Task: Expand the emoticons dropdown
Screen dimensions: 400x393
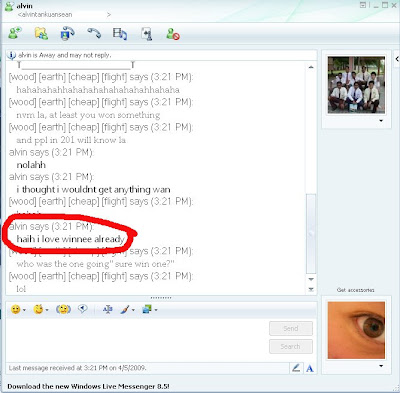Action: (x=24, y=310)
